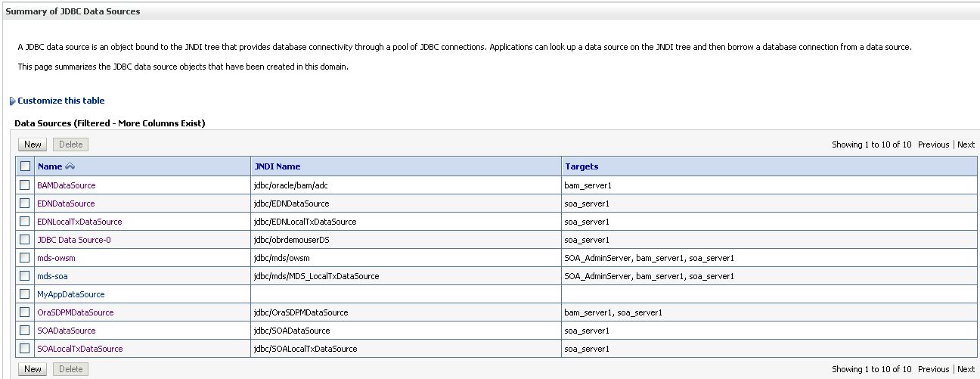The height and width of the screenshot is (379, 980).
Task: Open the SOADataSource link
Action: pyautogui.click(x=67, y=331)
